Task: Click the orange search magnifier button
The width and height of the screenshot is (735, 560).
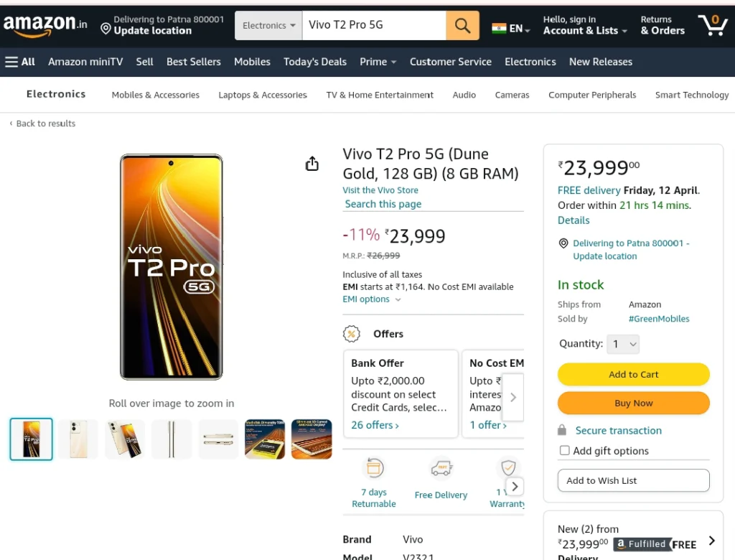Action: pyautogui.click(x=462, y=25)
